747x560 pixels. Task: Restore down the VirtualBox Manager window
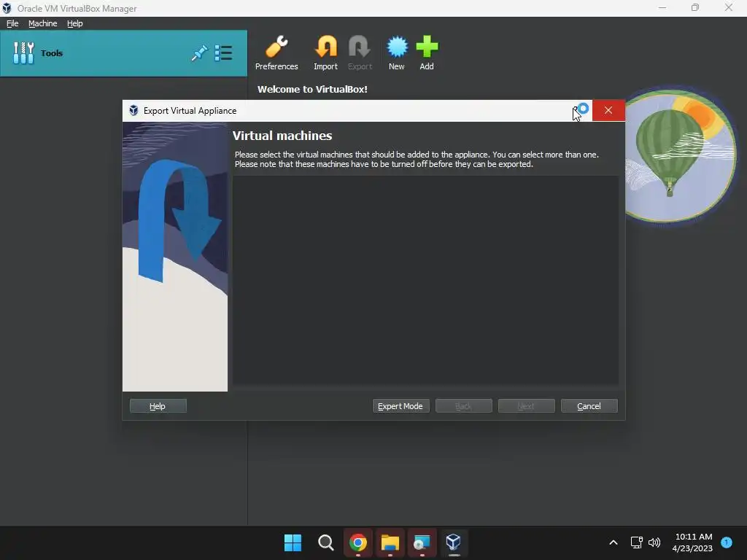coord(695,7)
